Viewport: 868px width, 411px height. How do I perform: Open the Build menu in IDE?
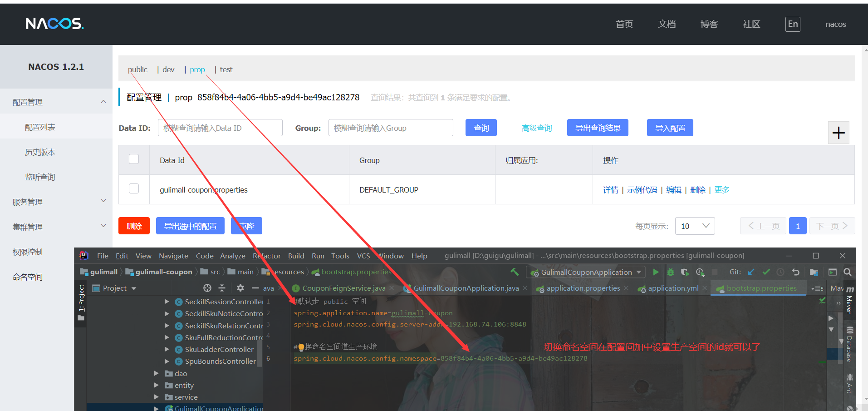(x=296, y=256)
